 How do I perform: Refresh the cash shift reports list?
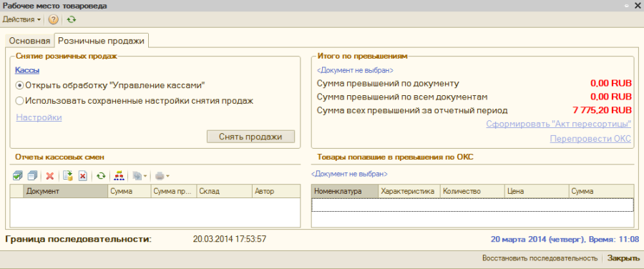point(101,176)
